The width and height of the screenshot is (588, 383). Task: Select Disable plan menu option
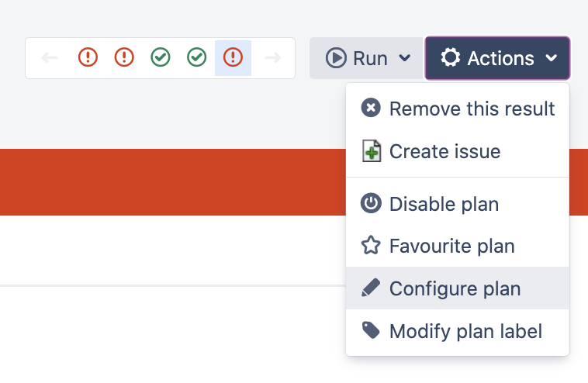pyautogui.click(x=444, y=205)
